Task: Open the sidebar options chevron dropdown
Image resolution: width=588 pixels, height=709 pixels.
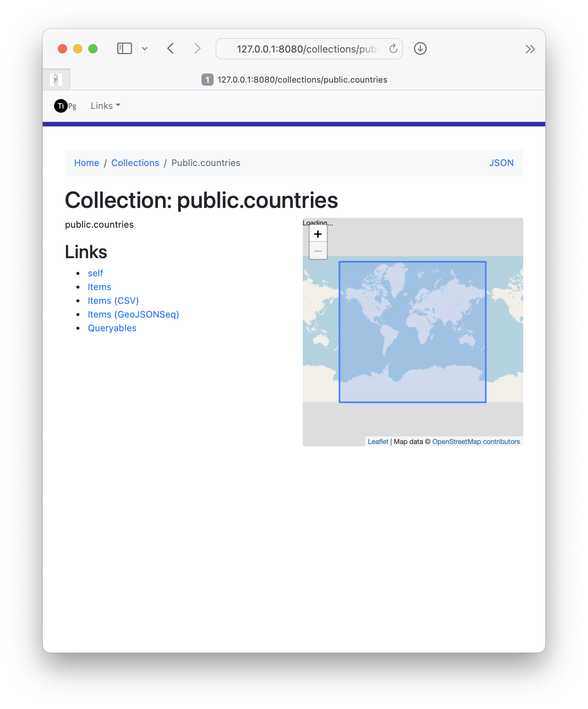Action: point(145,49)
